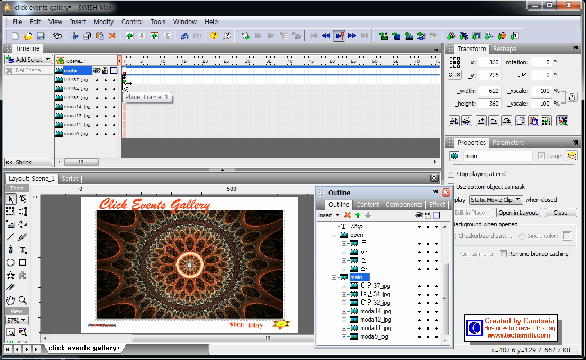Switch to the Content tab in Outline panel
This screenshot has width=586, height=360.
tap(368, 204)
